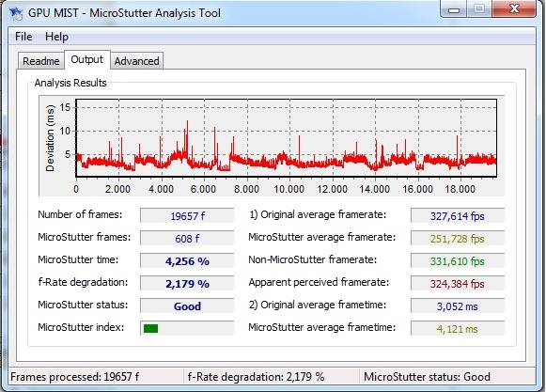Click the green MicroStutter index bar

pos(150,329)
